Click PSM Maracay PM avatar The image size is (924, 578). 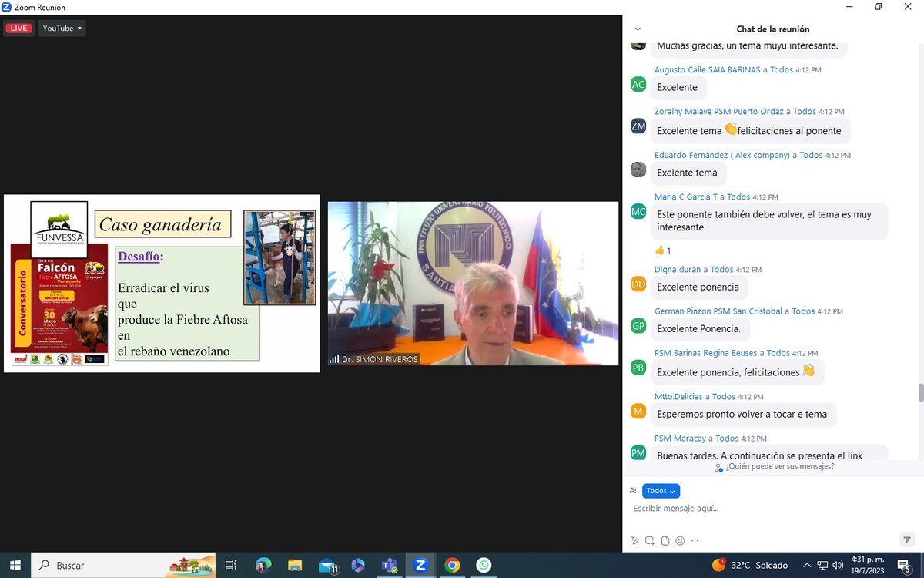click(x=638, y=452)
